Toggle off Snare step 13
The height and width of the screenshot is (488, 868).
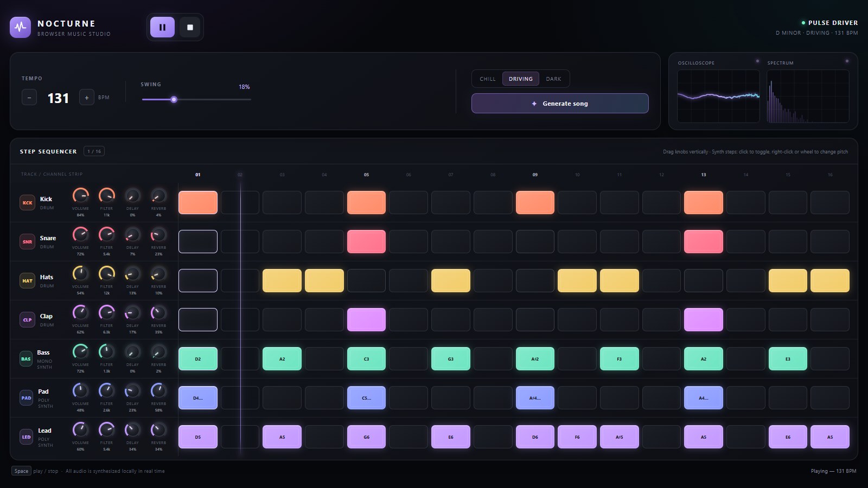704,241
